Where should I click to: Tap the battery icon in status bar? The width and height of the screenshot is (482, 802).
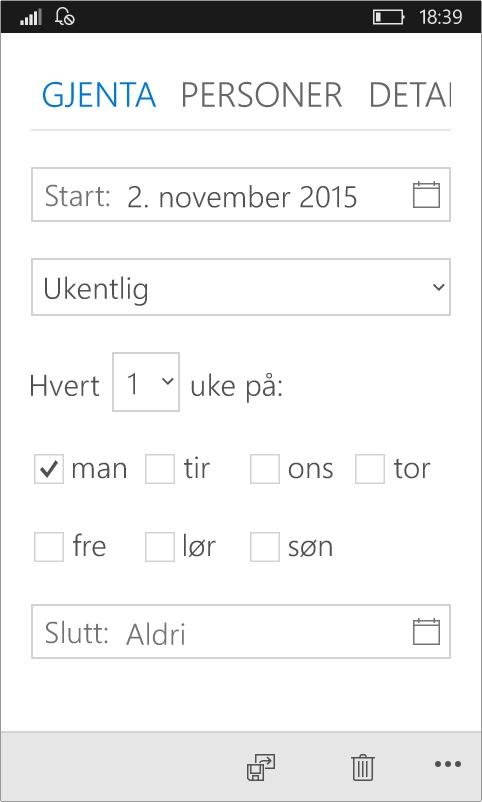tap(388, 17)
